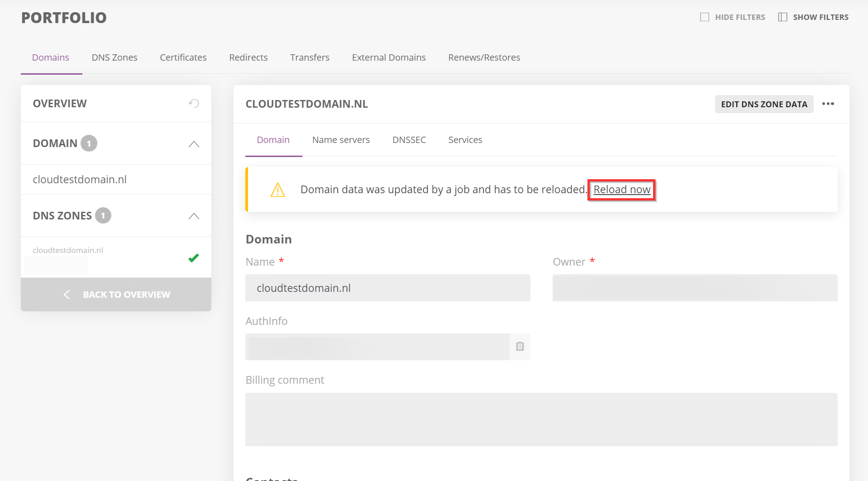Open the Renews/Restores tab
This screenshot has height=481, width=868.
click(484, 57)
